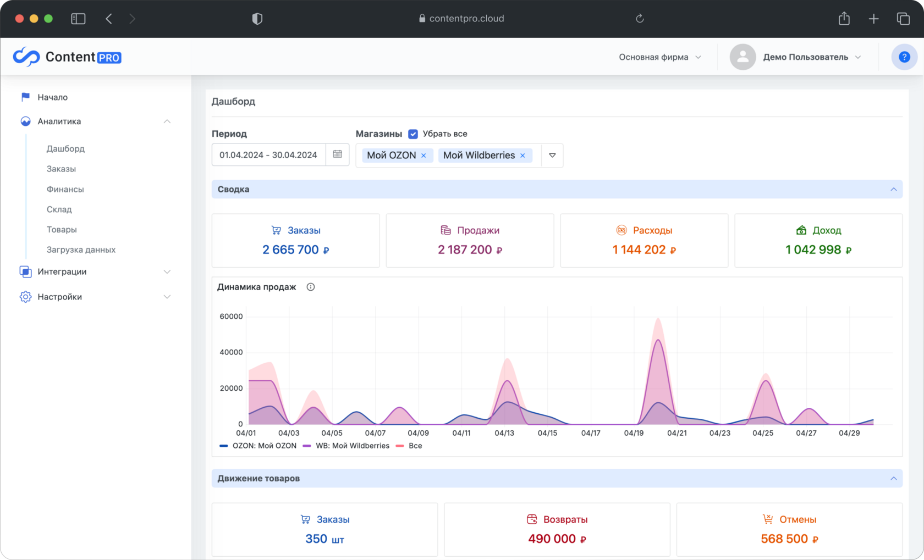Open the Товары submenu item

62,229
